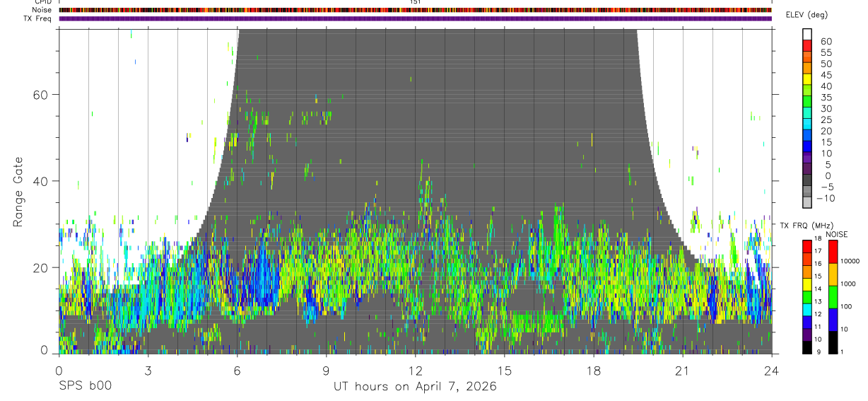Click the '21' tick on the UT hours axis
This screenshot has width=868, height=401.
(682, 370)
